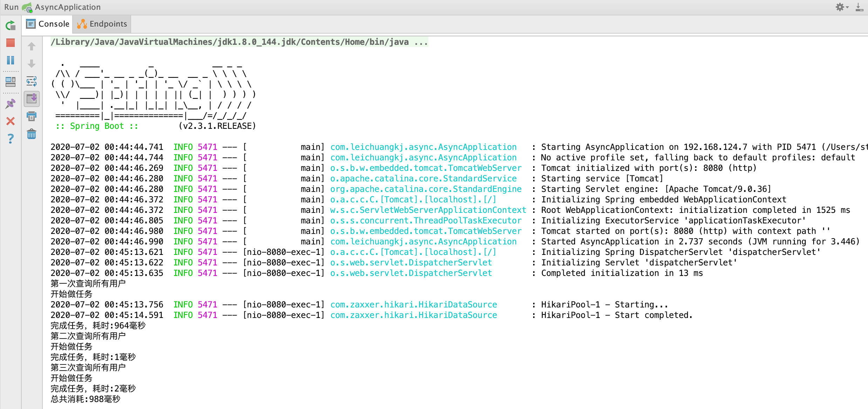Viewport: 868px width, 409px height.
Task: Jump up the stack trace arrow
Action: pyautogui.click(x=32, y=46)
